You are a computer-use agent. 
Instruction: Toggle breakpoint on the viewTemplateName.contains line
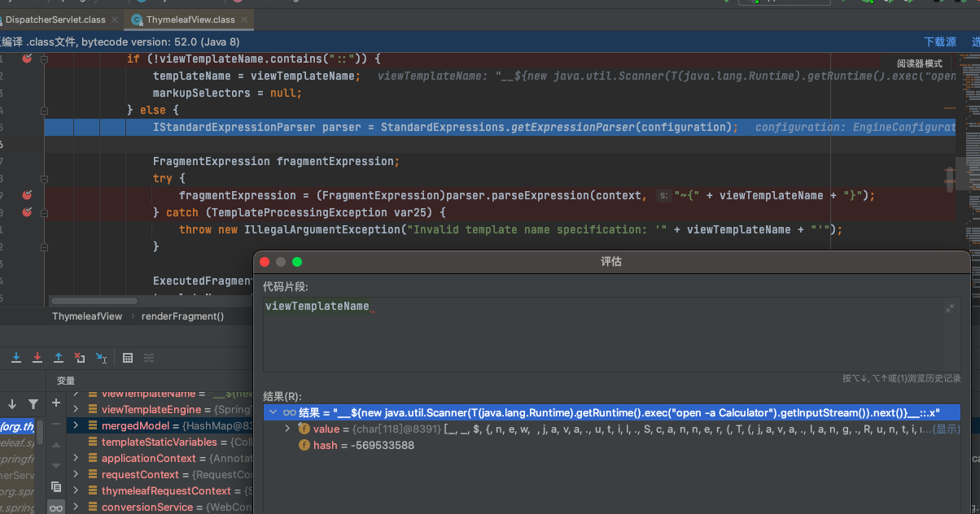pyautogui.click(x=27, y=59)
